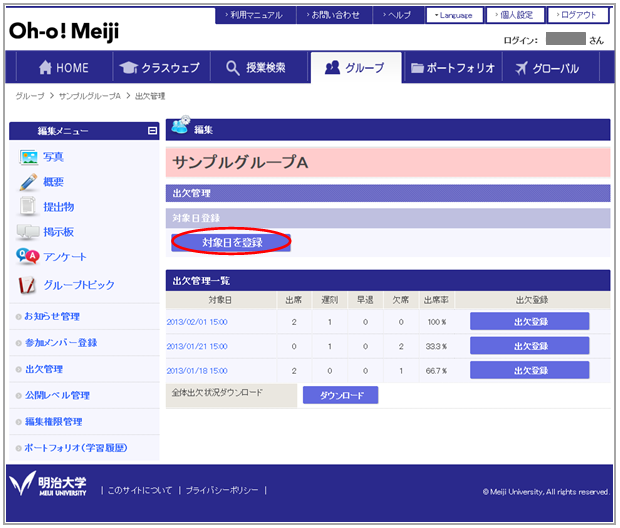
Task: Switch to the クラスウェブ tab
Action: [x=161, y=68]
